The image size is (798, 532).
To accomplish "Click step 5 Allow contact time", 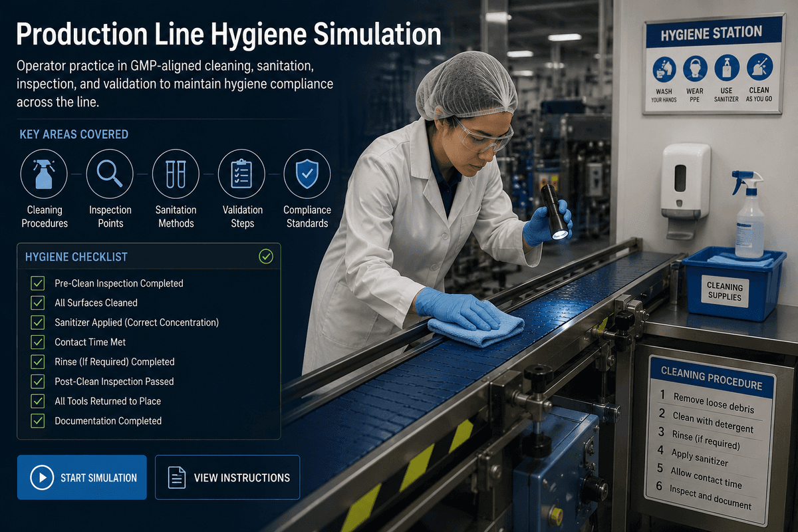I will (698, 475).
